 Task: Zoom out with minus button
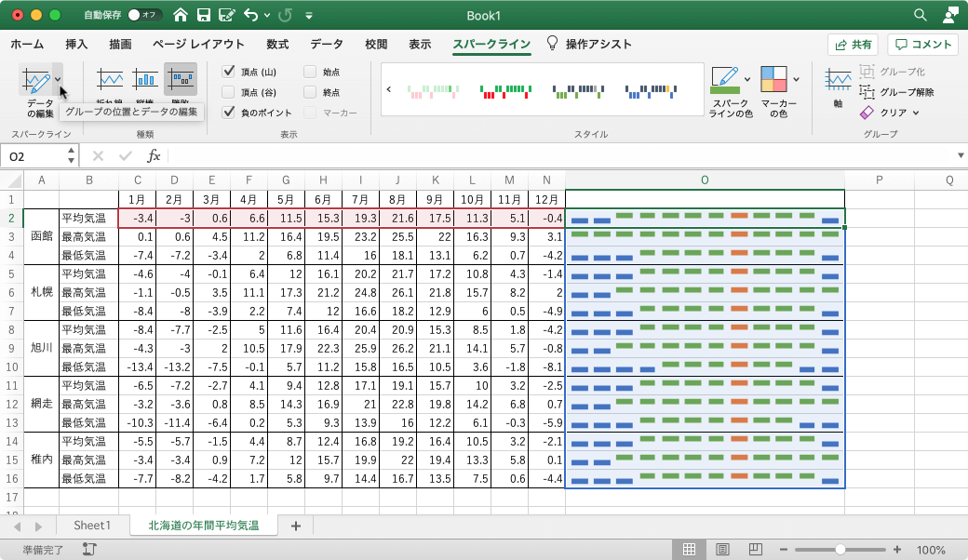tap(784, 549)
